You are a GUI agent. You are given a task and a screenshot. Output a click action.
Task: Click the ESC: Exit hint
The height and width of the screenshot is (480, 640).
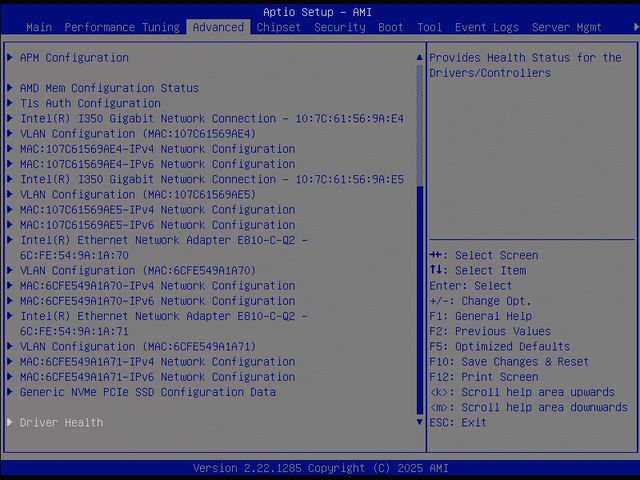point(458,422)
